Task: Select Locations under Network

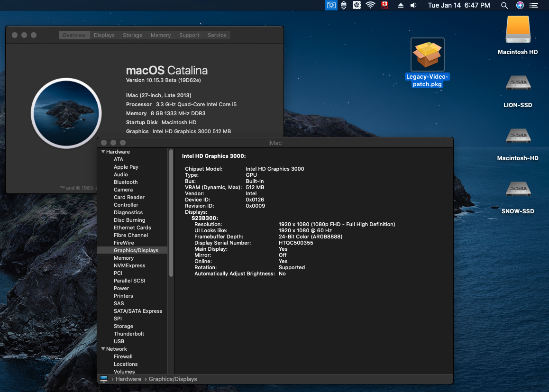Action: [126, 364]
